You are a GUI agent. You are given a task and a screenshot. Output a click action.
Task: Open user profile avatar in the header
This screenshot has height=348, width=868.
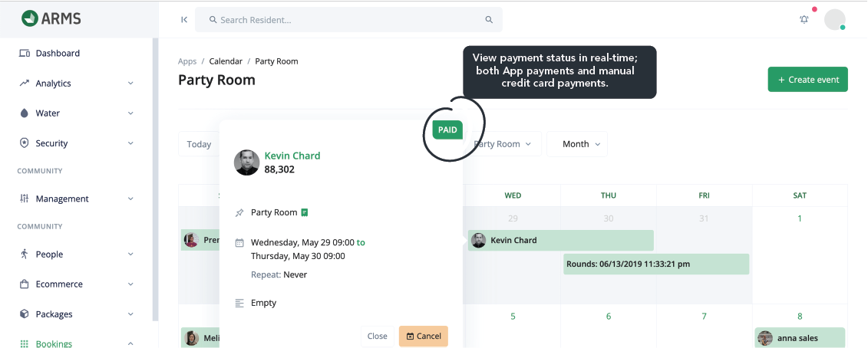click(x=835, y=20)
